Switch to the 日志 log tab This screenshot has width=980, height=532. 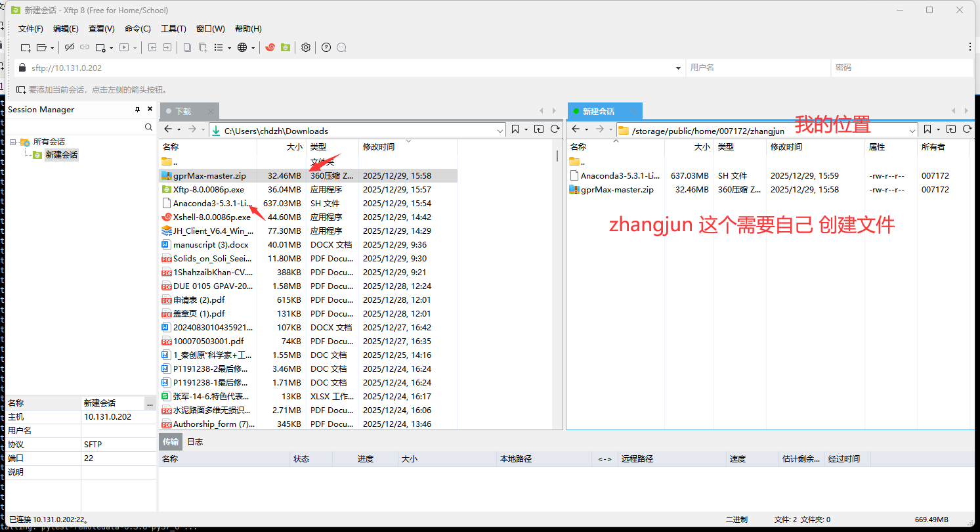195,442
